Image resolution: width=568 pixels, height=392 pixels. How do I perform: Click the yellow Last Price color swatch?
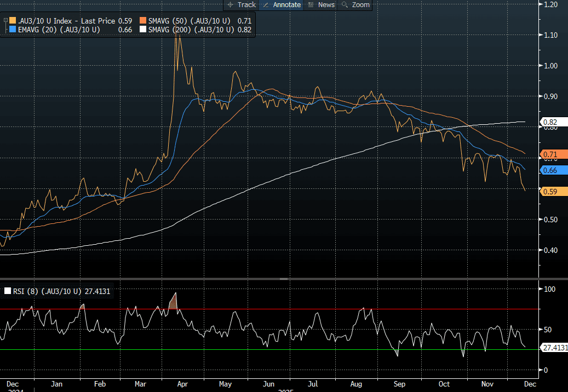tap(13, 21)
